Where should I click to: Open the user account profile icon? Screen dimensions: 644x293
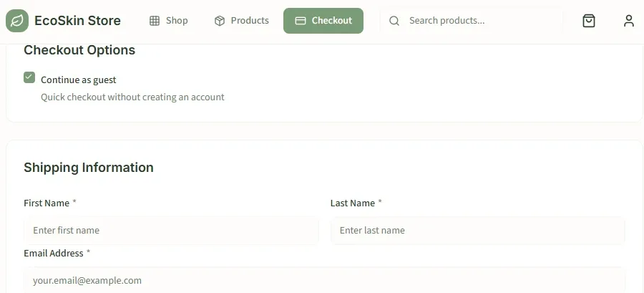pyautogui.click(x=629, y=21)
